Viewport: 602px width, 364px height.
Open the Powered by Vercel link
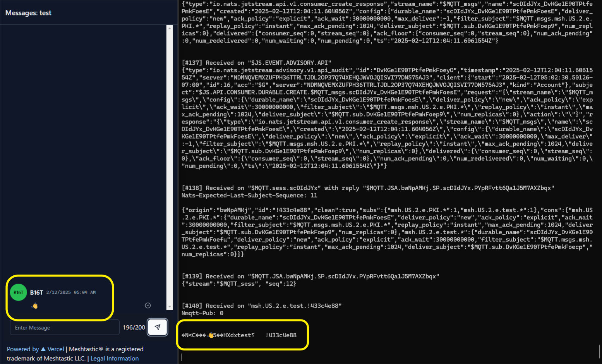tap(36, 349)
